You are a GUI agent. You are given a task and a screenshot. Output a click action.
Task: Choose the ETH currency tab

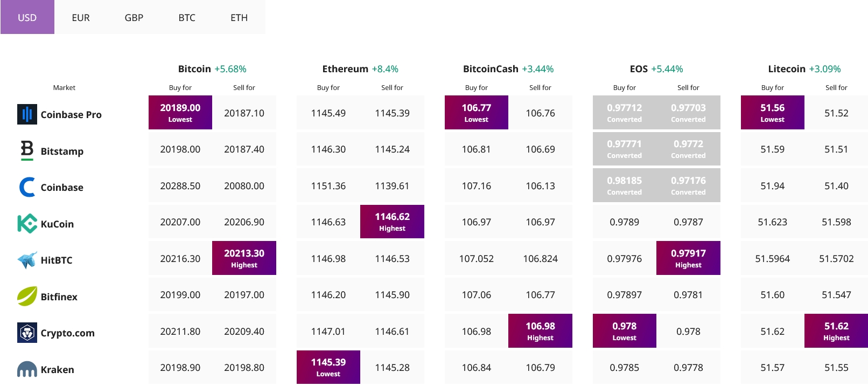click(239, 17)
